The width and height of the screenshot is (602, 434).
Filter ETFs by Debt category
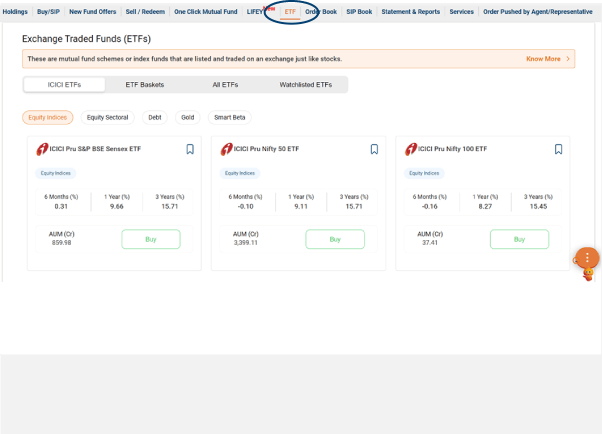tap(154, 117)
